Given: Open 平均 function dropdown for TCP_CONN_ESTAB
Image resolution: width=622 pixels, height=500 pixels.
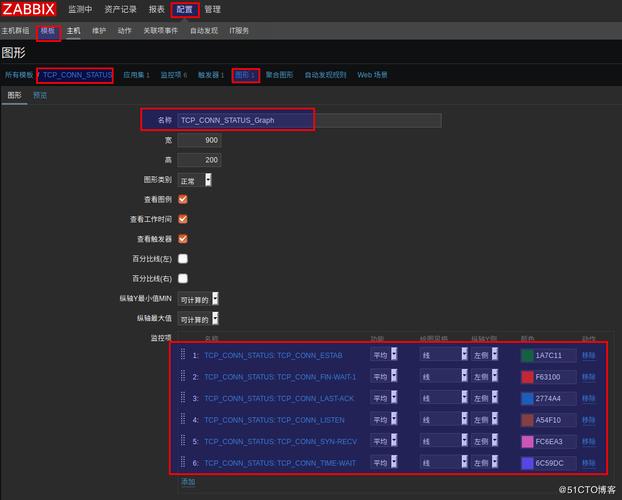Looking at the screenshot, I should point(394,354).
